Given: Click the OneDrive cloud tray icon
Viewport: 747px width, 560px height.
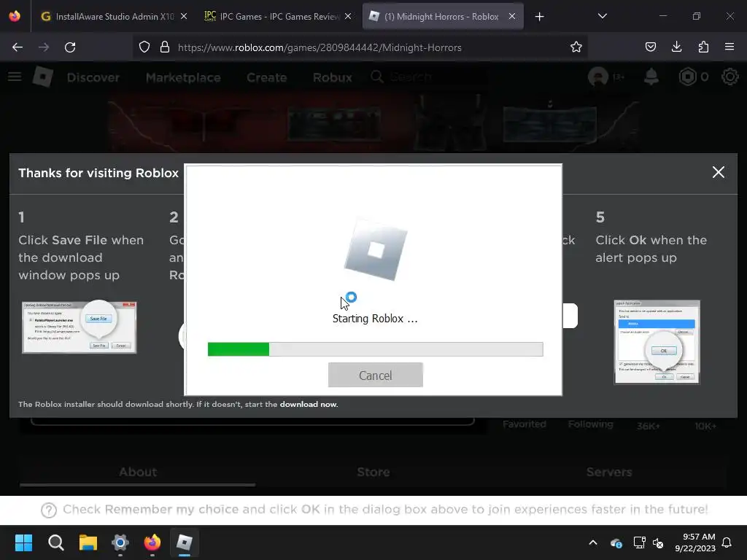Looking at the screenshot, I should click(616, 542).
